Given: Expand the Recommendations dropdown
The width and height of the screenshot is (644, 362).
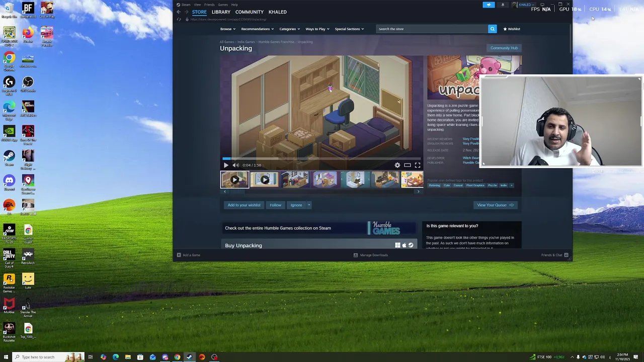Looking at the screenshot, I should coord(257,29).
